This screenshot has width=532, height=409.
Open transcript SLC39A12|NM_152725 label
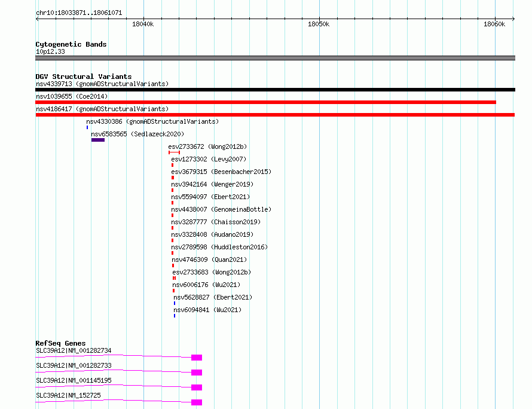pos(68,395)
